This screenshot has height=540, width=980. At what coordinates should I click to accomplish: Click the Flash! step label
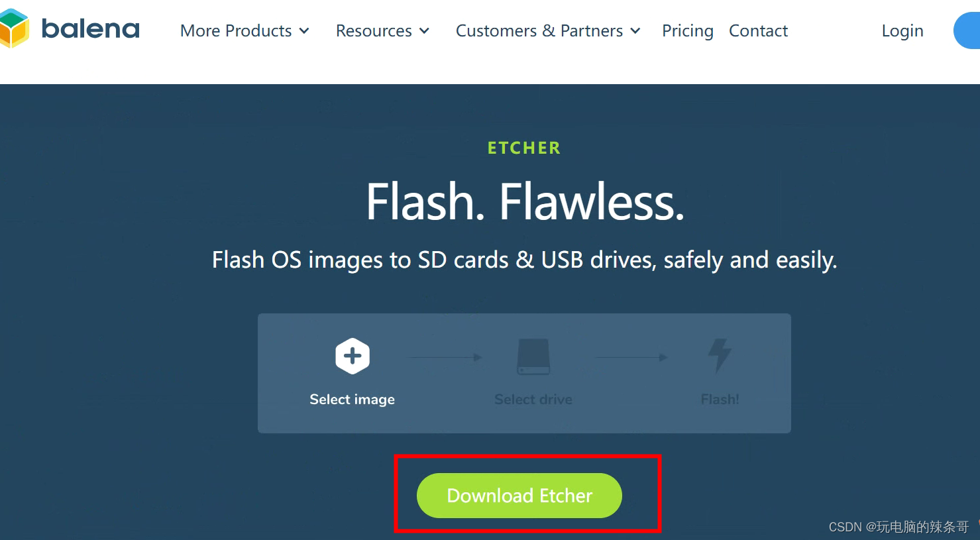click(720, 400)
